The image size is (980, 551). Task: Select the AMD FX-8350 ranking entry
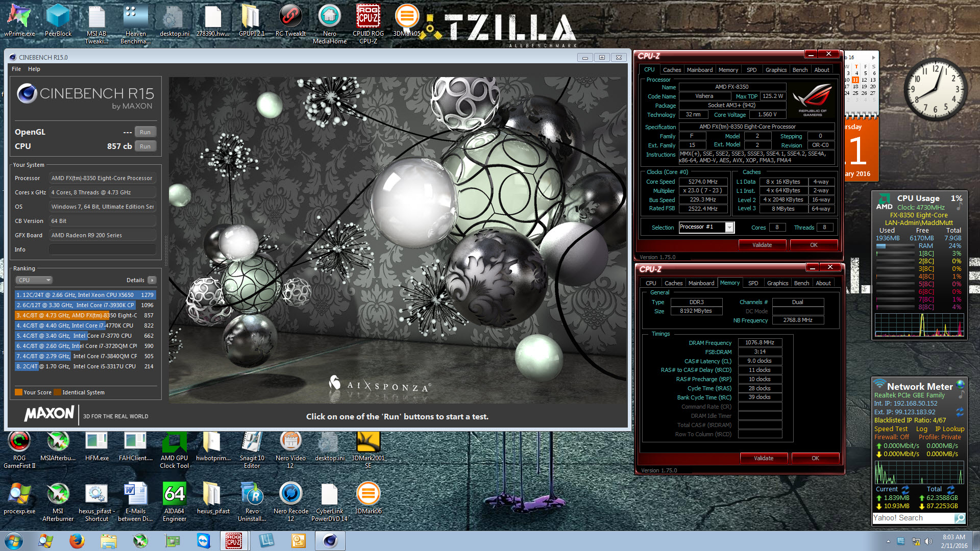click(x=85, y=315)
